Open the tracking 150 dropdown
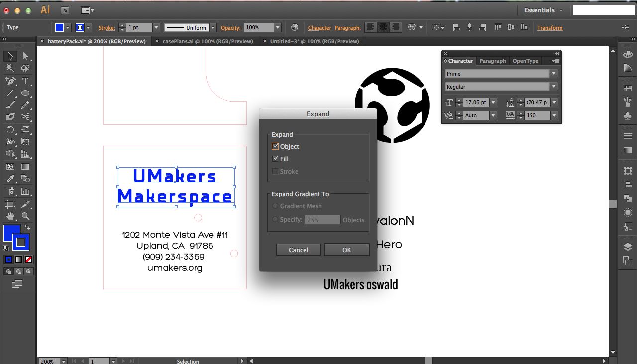 click(554, 115)
